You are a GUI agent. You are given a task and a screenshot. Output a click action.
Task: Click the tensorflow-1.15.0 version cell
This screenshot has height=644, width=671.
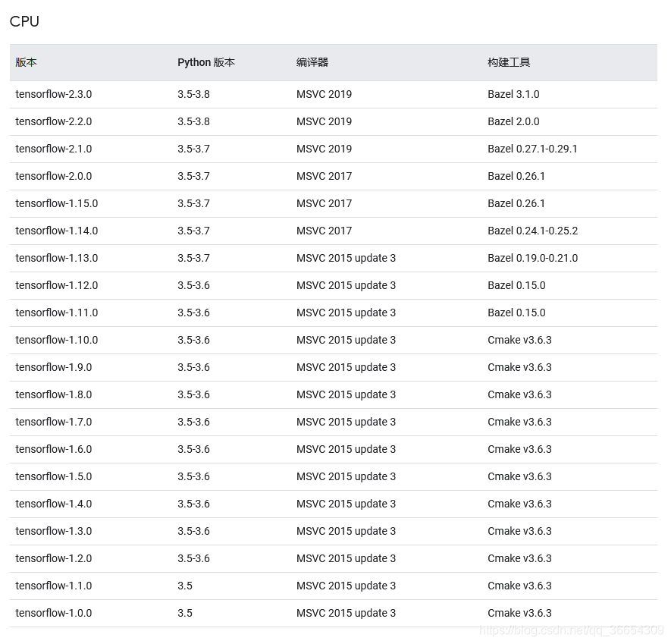[57, 203]
